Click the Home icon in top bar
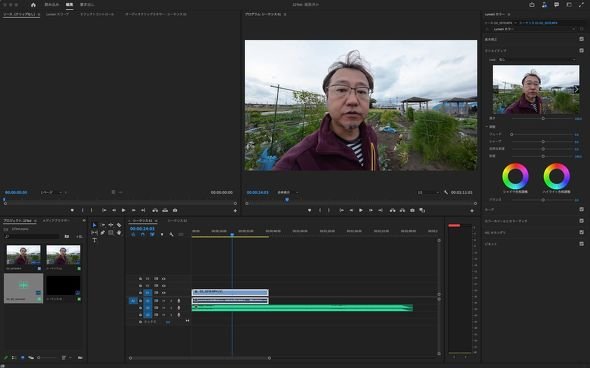590x368 pixels. [33, 5]
